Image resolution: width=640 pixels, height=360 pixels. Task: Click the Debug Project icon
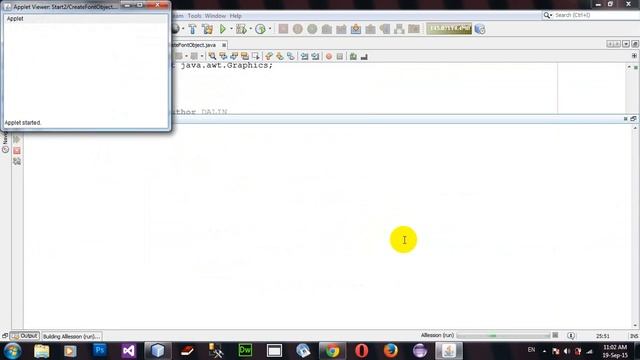[x=241, y=29]
